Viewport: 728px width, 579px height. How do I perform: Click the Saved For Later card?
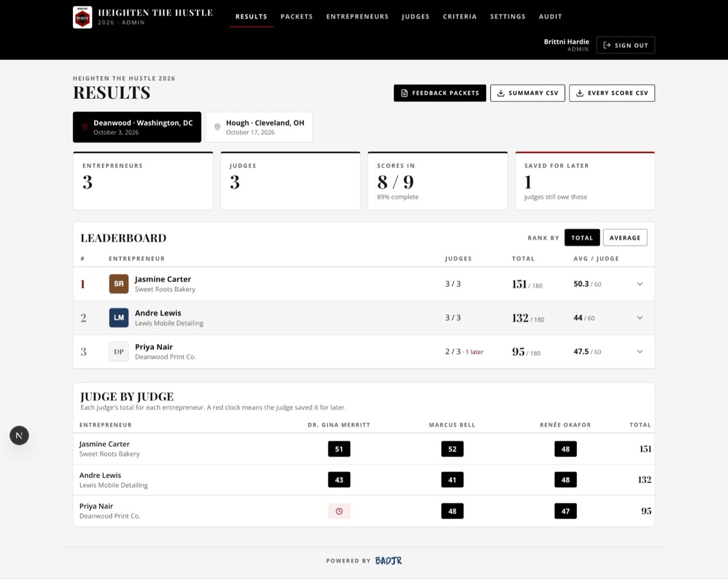click(x=585, y=181)
